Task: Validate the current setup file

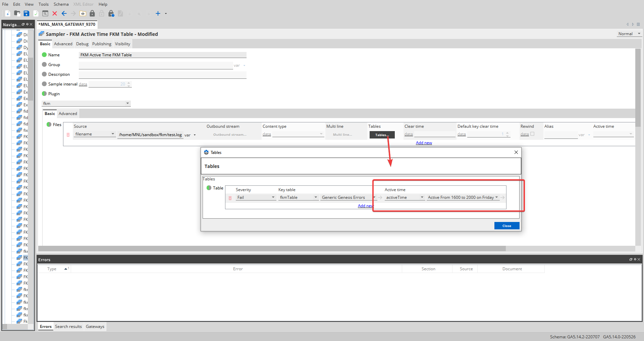Action: [36, 13]
